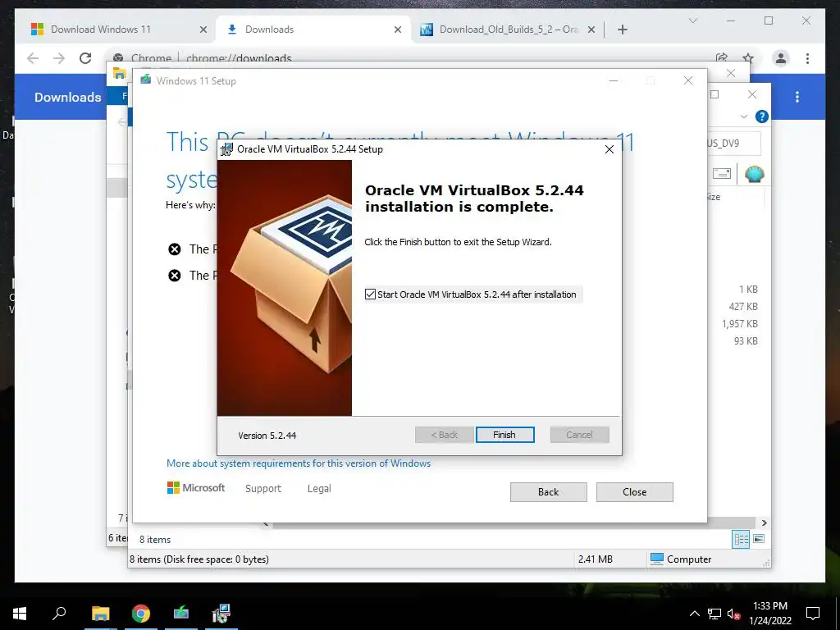
Task: Open Windows 11 Setup taskbar icon
Action: 181,614
